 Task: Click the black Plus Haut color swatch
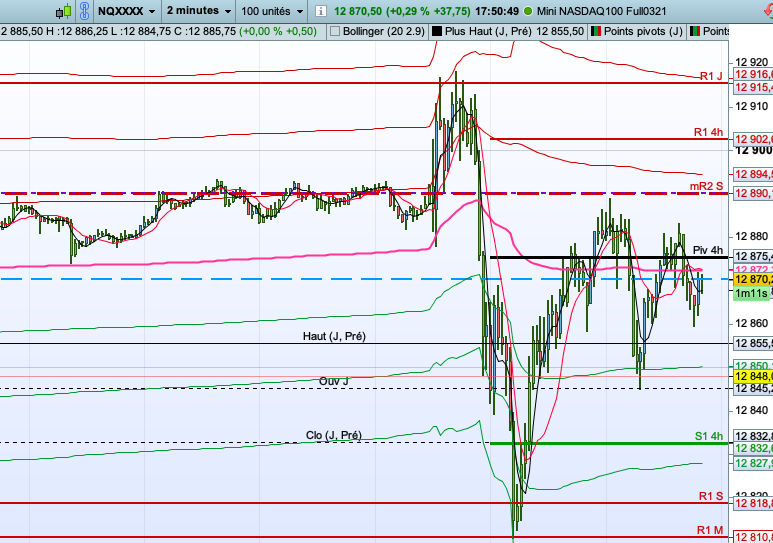437,32
